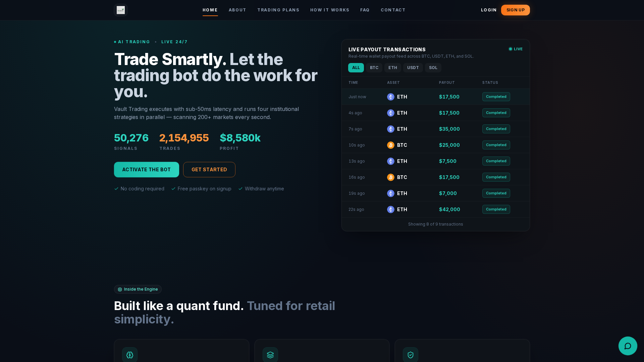644x362 pixels.
Task: Filter payouts by USDT
Action: click(413, 68)
